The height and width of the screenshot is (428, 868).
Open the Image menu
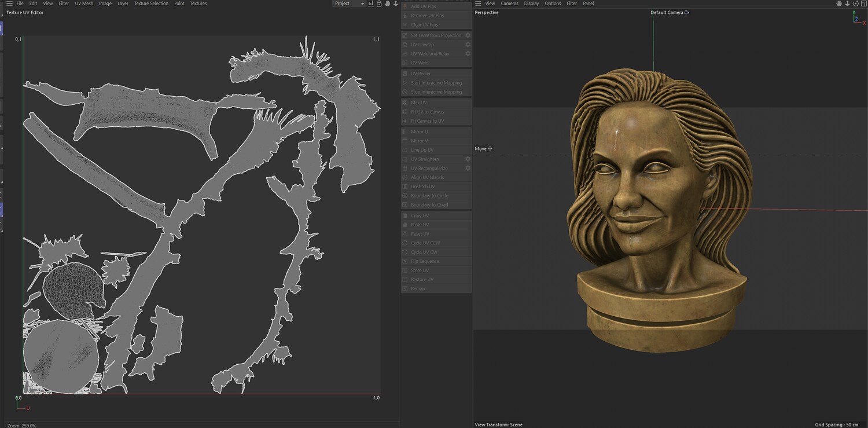(105, 3)
